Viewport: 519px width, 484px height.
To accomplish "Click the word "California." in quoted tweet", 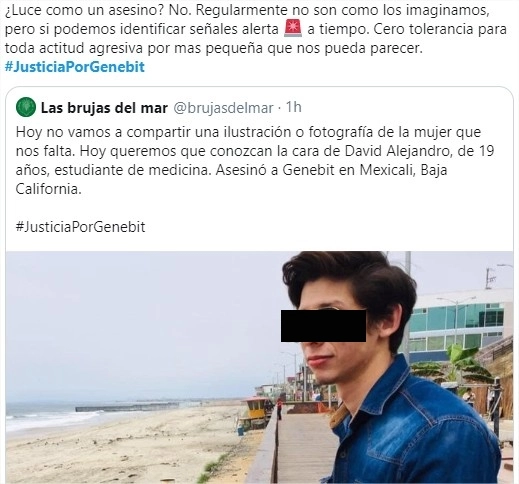I will tap(49, 189).
